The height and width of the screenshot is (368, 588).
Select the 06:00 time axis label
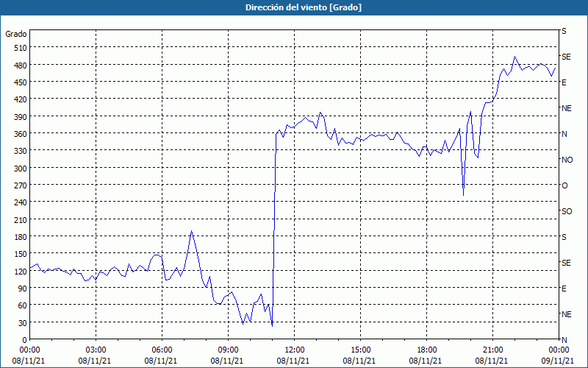[x=162, y=350]
